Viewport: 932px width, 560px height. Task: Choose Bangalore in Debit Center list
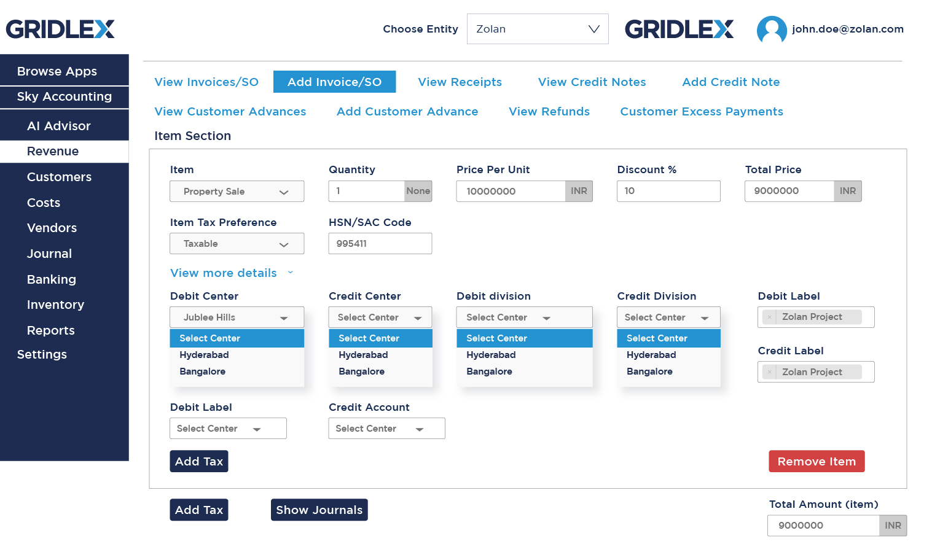pos(237,371)
